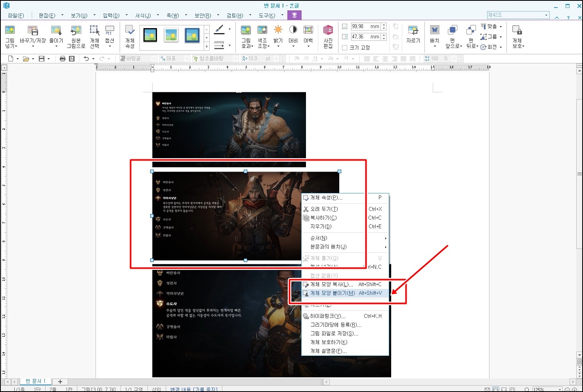Toggle the 크기 고정 checkbox
This screenshot has width=583, height=392.
click(344, 48)
